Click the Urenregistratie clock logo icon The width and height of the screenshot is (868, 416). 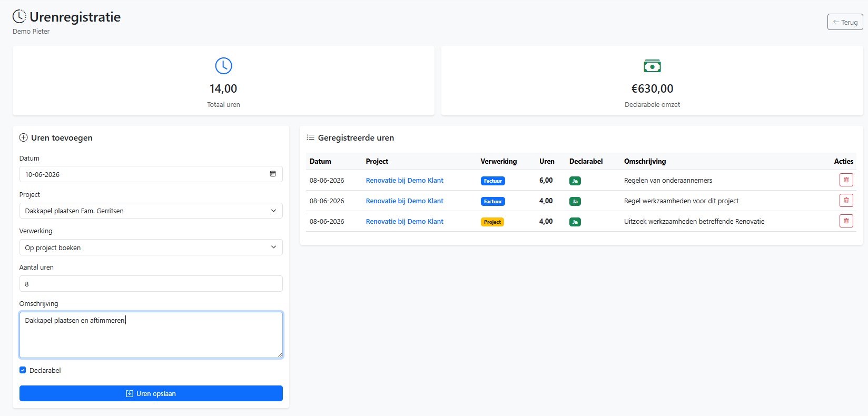pyautogui.click(x=19, y=17)
